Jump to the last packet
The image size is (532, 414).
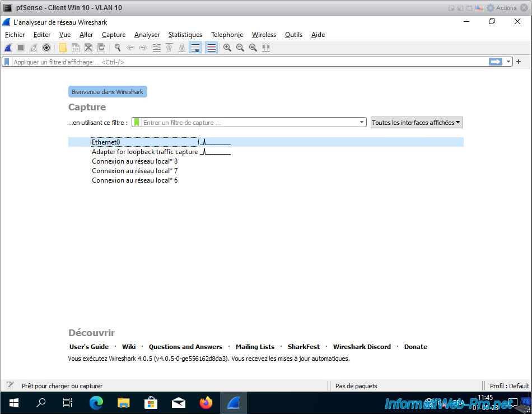tap(182, 48)
